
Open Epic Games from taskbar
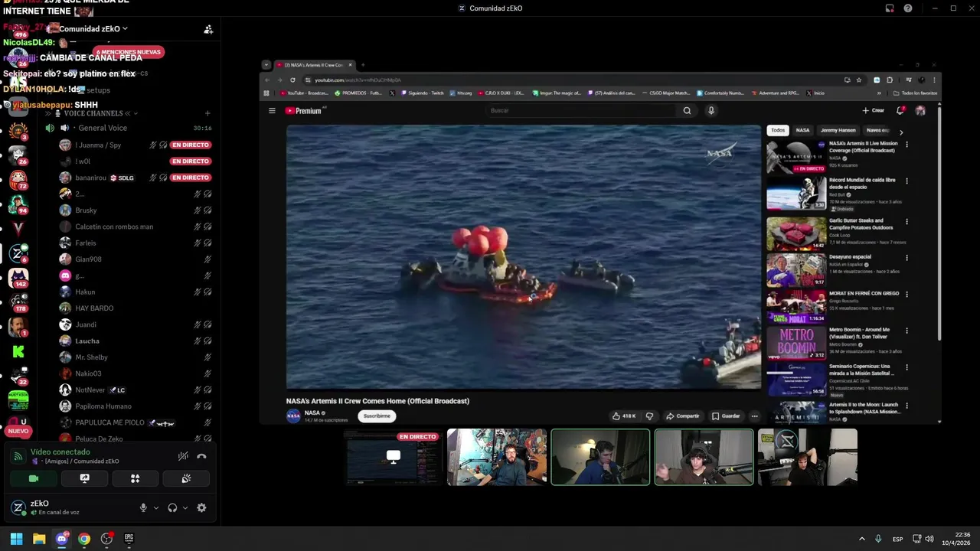point(129,539)
